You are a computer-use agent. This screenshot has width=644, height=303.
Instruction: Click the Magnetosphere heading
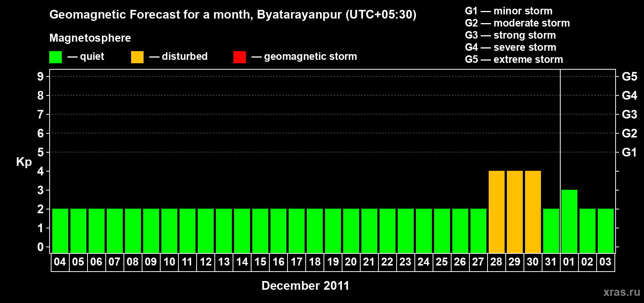pos(90,38)
